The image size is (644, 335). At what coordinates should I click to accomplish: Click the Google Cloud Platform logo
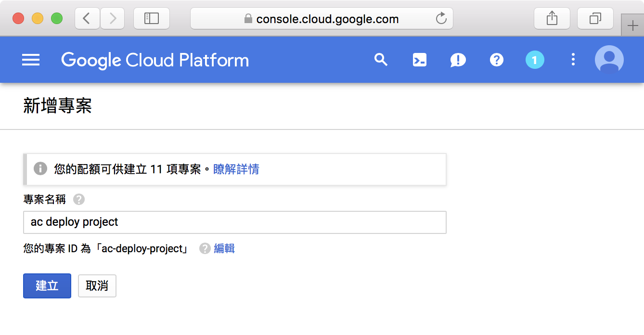pos(155,60)
